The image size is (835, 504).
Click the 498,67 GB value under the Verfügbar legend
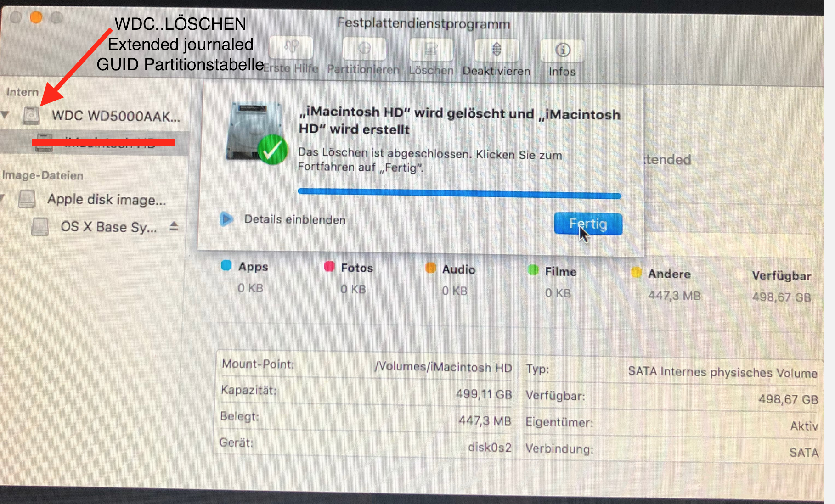pyautogui.click(x=781, y=297)
